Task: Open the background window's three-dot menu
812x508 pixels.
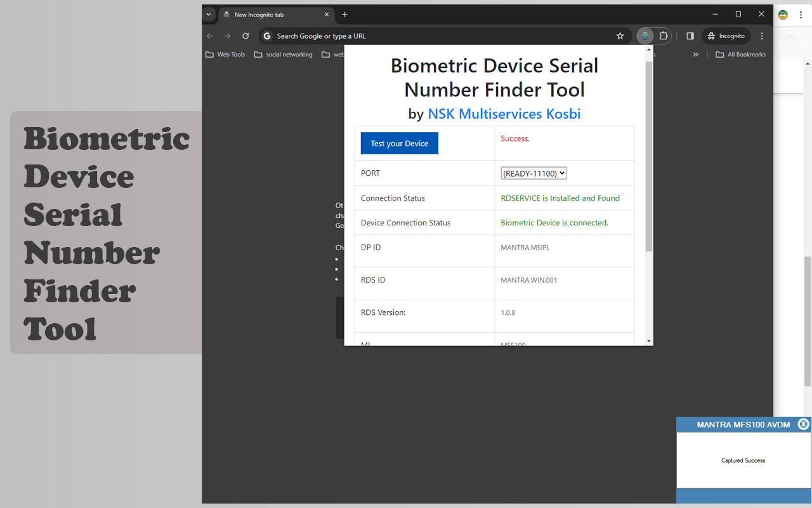Action: point(801,15)
